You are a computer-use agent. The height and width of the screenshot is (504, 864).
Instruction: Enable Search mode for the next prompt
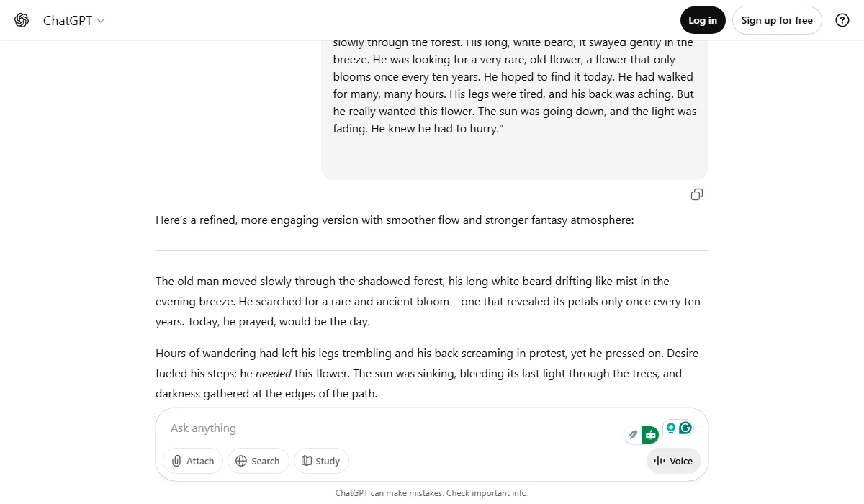coord(258,461)
